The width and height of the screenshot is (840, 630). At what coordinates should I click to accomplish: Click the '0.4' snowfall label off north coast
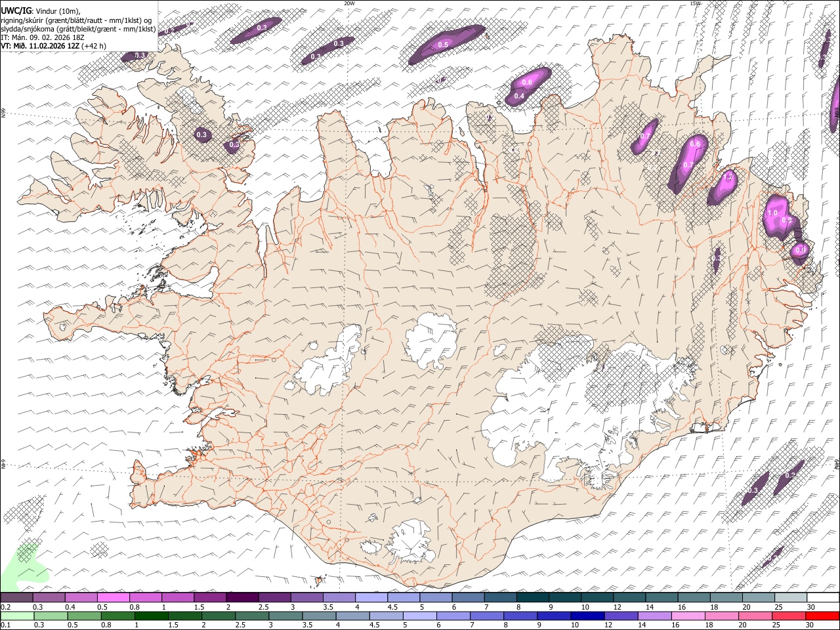point(519,96)
